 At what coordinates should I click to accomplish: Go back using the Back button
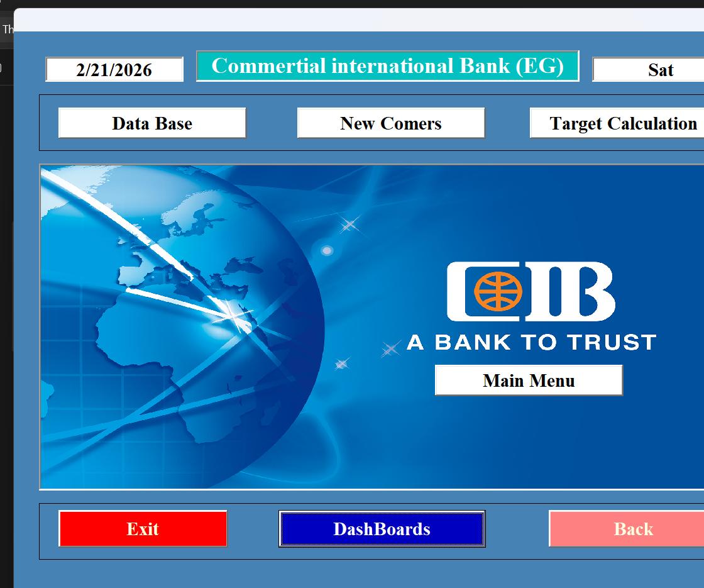(627, 529)
